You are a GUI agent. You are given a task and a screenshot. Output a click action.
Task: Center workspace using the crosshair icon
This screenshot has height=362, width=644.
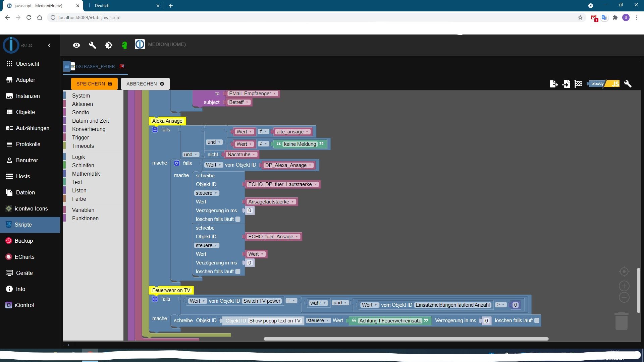coord(624,271)
